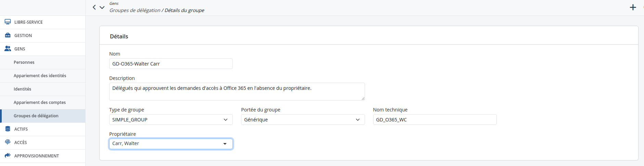Viewport: 644px width, 166px height.
Task: Select Personnes in the sidebar
Action: click(43, 62)
